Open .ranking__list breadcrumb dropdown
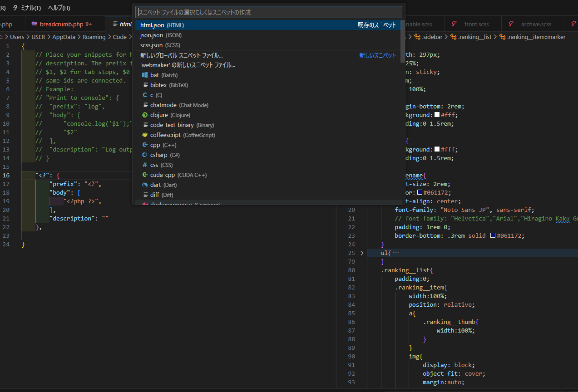The image size is (578, 392). pyautogui.click(x=475, y=37)
